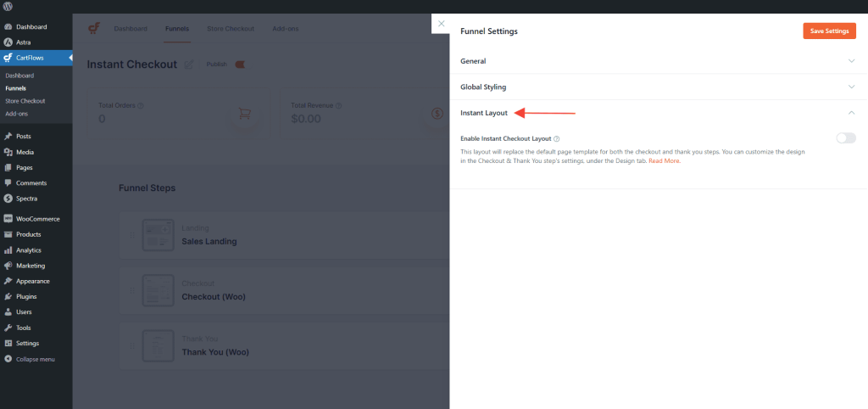The image size is (868, 409).
Task: Close the Funnel Settings panel
Action: tap(441, 24)
